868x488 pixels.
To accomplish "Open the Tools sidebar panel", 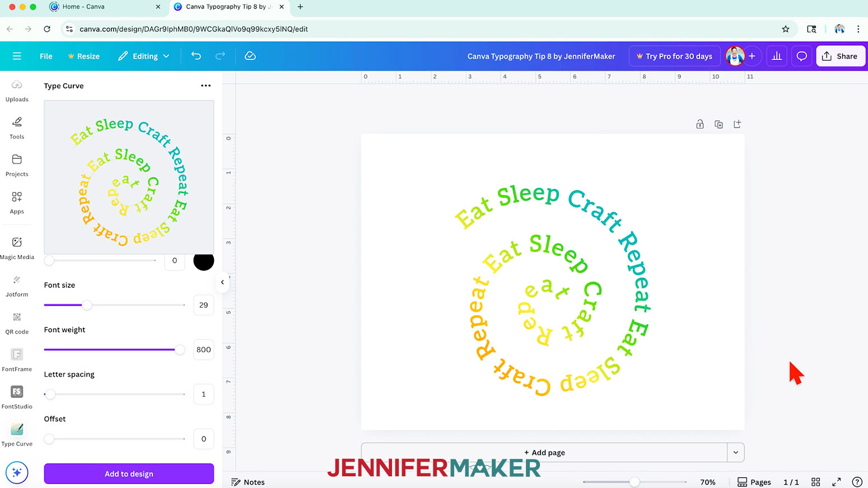I will coord(17,128).
